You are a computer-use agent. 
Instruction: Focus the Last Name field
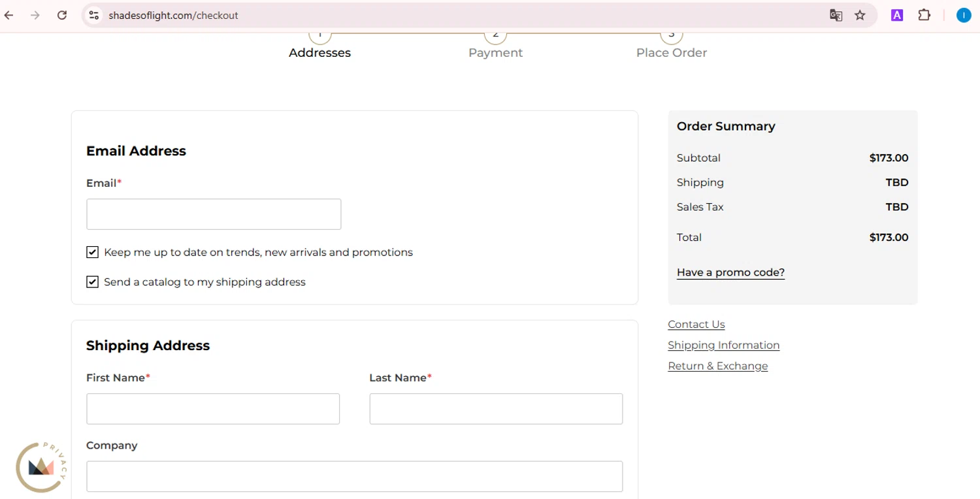click(496, 409)
